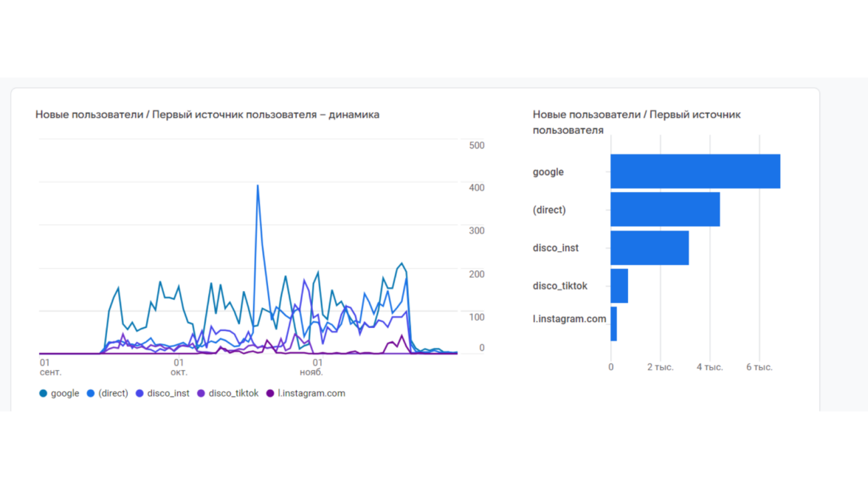Toggle the l.instagram.com legend label below chart
Image resolution: width=868 pixels, height=489 pixels.
point(311,394)
